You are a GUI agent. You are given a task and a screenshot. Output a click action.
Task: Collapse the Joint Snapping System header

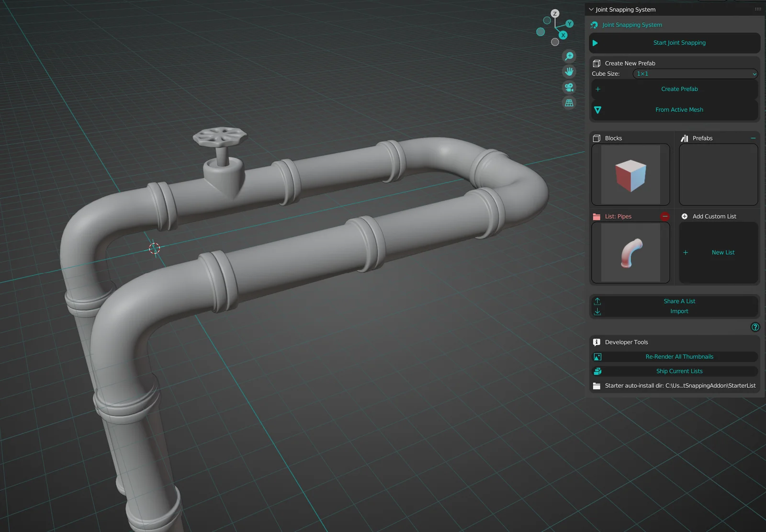click(591, 9)
